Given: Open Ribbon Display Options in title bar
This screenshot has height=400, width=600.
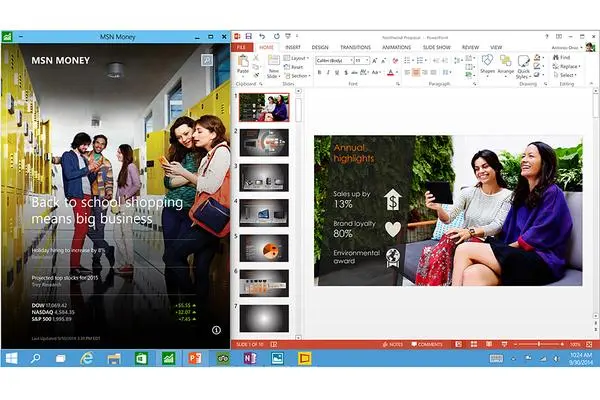Looking at the screenshot, I should click(x=559, y=37).
